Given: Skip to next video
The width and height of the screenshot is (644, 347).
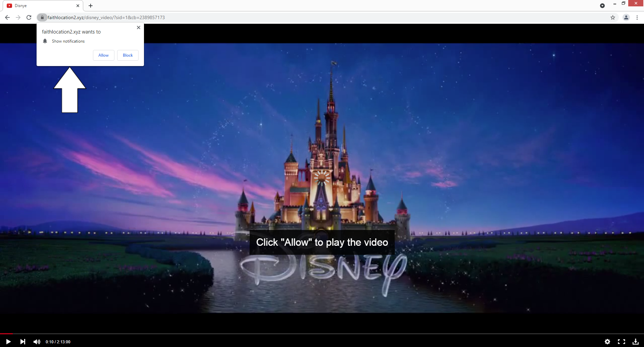Looking at the screenshot, I should [22, 342].
